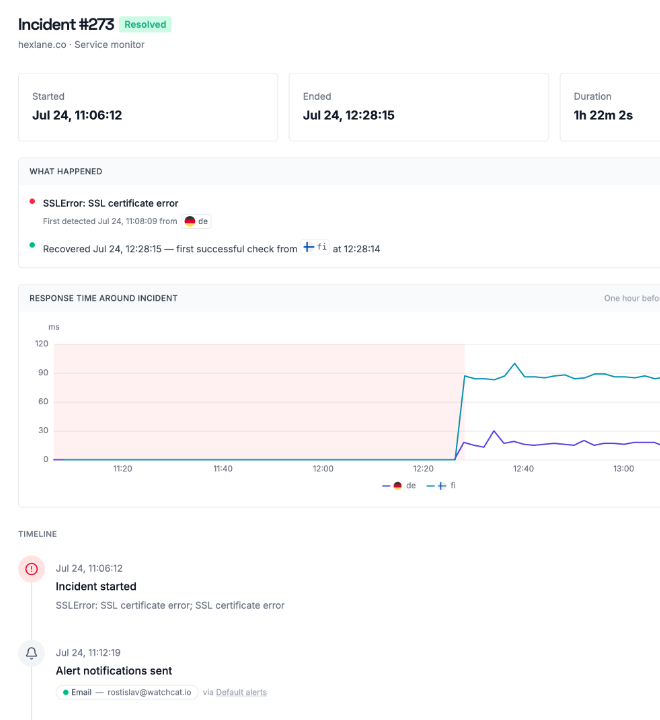
Task: Select the Started Jul 24, 11:06:12 value
Action: 77,115
